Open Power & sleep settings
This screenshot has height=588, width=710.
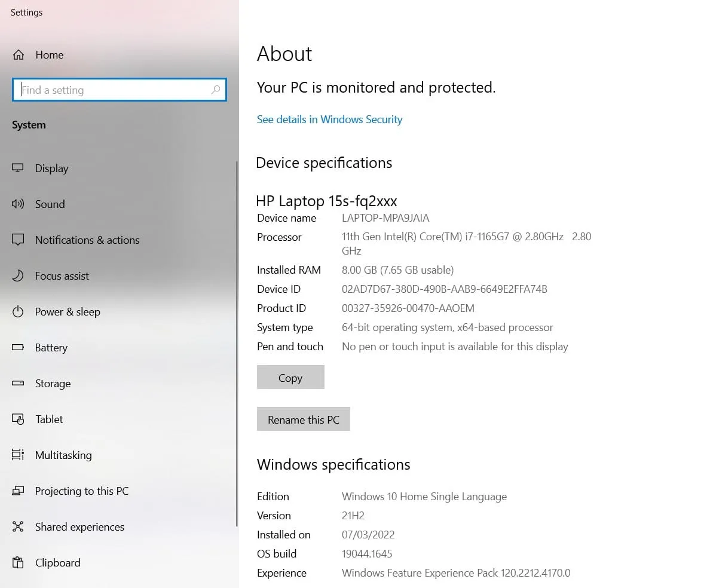(x=68, y=311)
